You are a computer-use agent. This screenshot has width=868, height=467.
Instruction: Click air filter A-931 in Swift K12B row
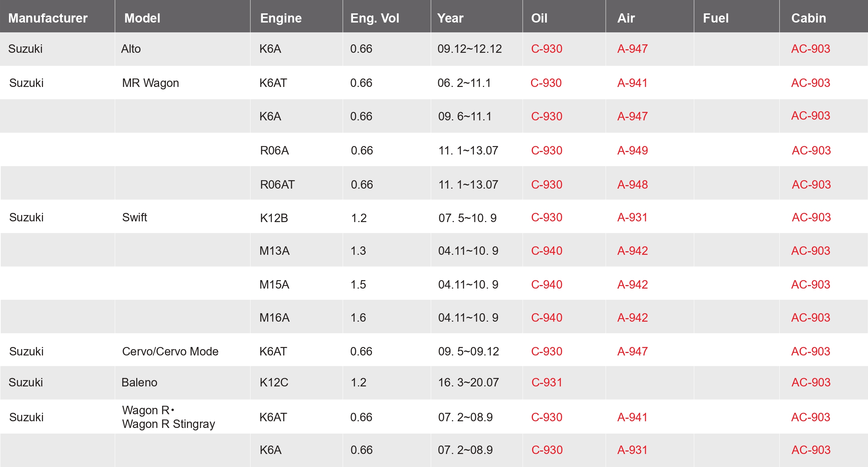click(633, 217)
